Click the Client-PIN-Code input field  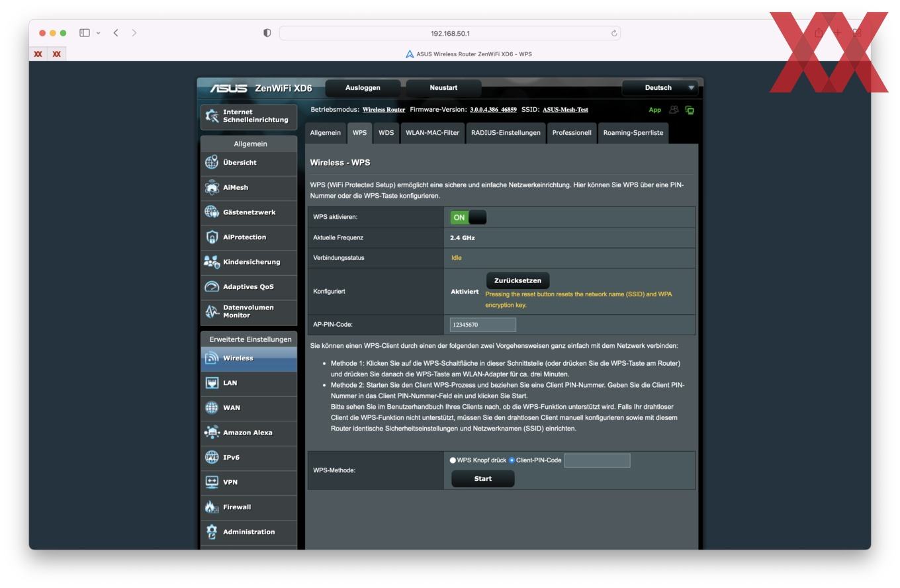click(597, 460)
